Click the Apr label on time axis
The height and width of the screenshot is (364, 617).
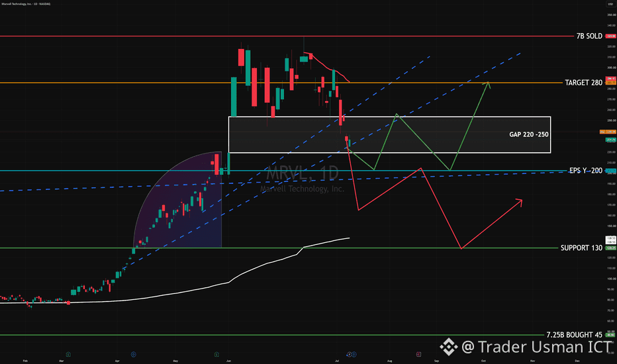(x=117, y=361)
